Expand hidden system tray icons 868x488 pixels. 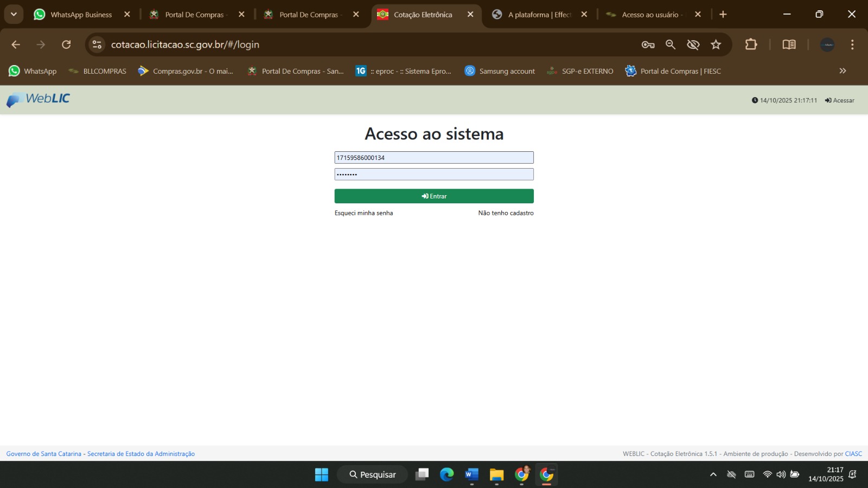click(713, 474)
